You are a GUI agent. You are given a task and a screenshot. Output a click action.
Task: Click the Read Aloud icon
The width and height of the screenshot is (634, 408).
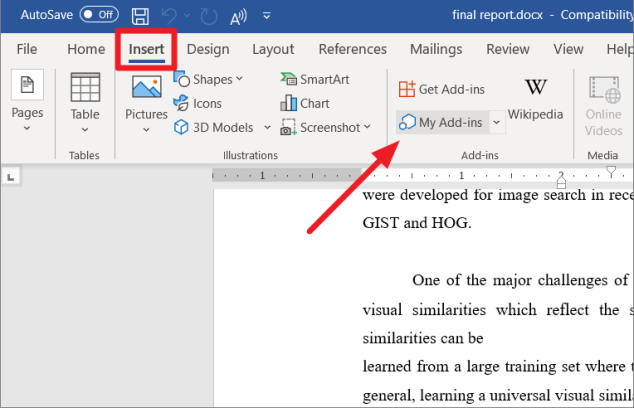(x=239, y=16)
